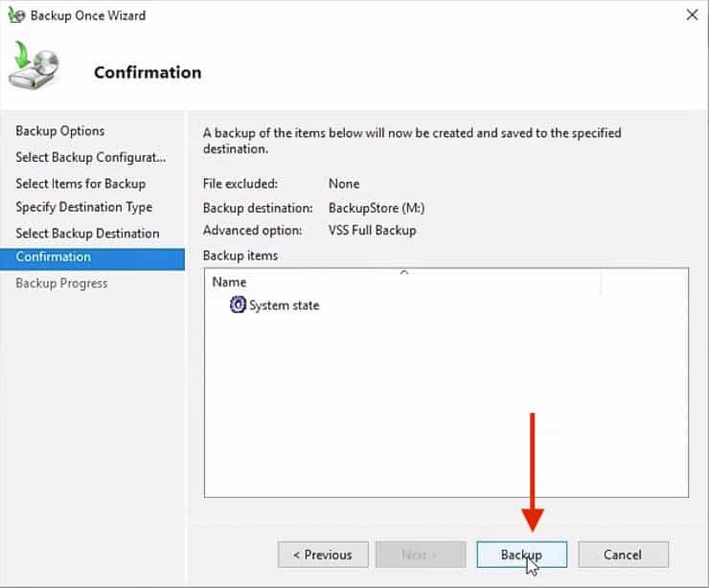The height and width of the screenshot is (588, 709).
Task: Open the Backup Options step
Action: (60, 131)
